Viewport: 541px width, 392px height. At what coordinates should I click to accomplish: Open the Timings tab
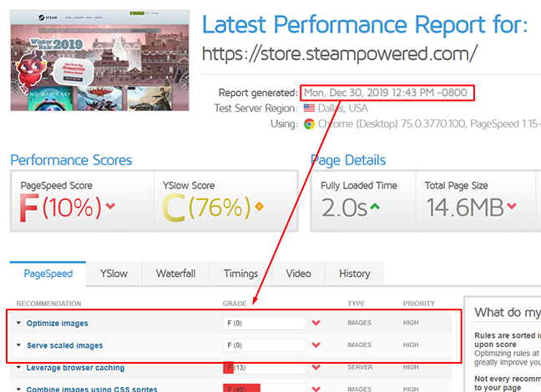coord(240,274)
